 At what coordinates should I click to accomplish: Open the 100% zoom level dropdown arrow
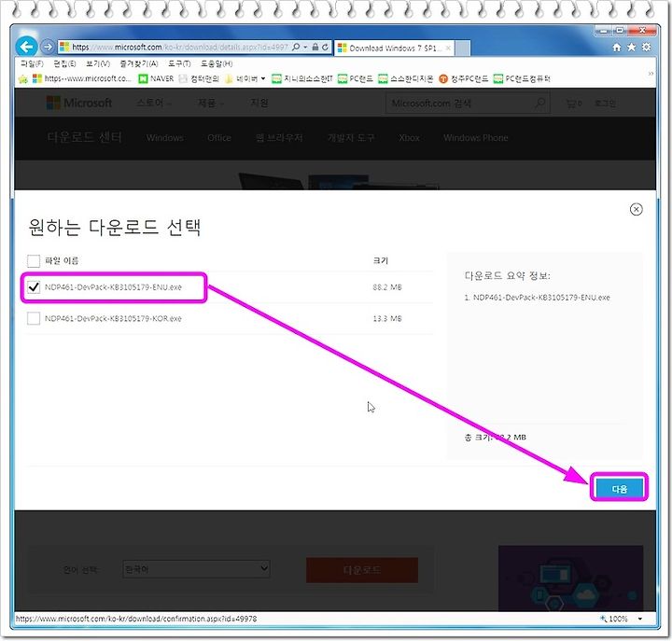[640, 619]
